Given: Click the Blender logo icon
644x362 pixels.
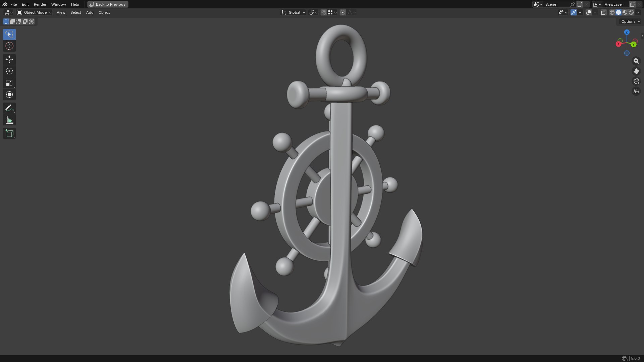Looking at the screenshot, I should point(5,4).
